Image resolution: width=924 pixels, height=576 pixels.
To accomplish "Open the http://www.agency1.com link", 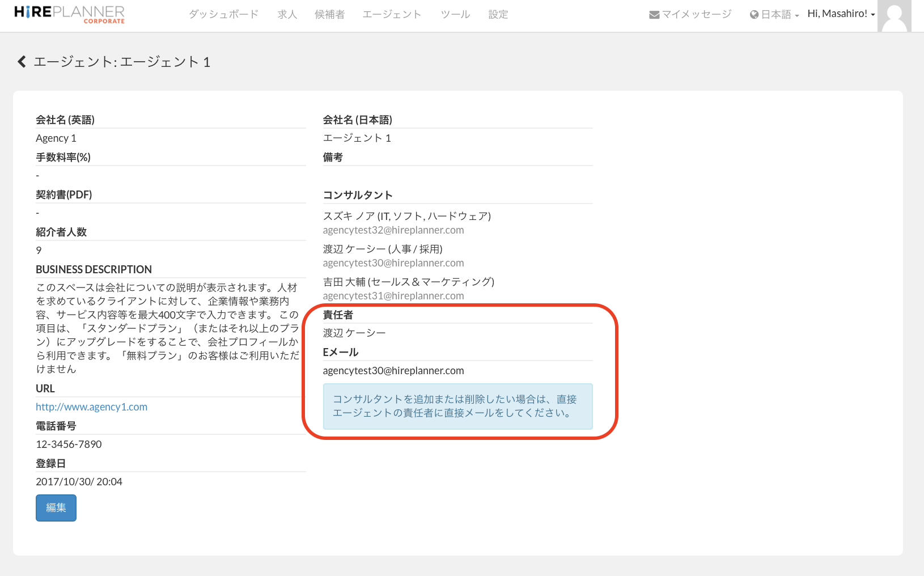I will click(91, 406).
